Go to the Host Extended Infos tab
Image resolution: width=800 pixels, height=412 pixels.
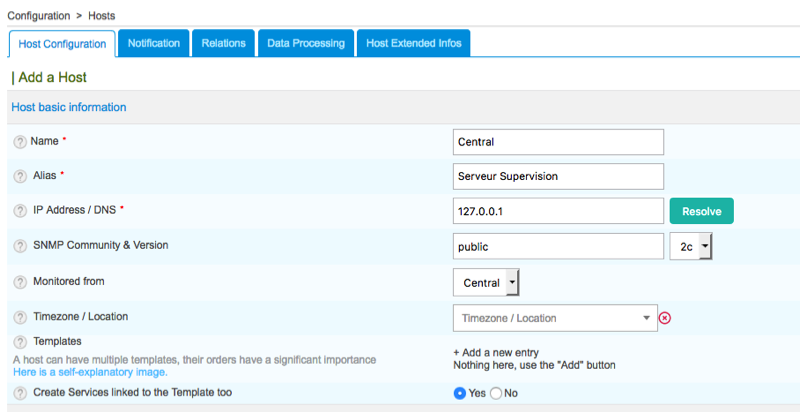[x=413, y=43]
